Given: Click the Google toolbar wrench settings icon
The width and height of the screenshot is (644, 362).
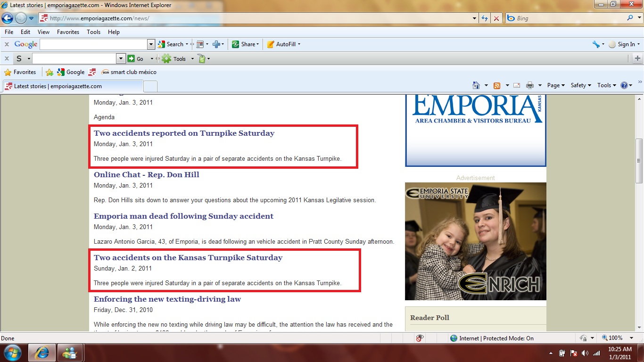Looking at the screenshot, I should 596,44.
